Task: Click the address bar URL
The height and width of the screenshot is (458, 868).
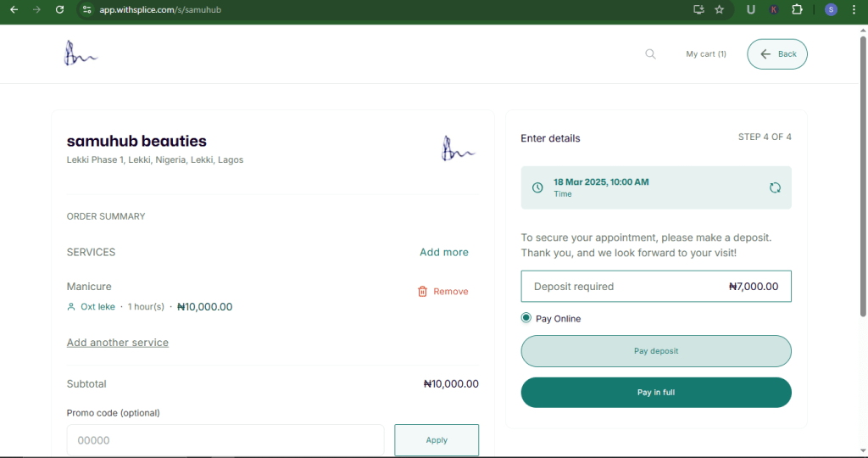Action: pos(160,9)
